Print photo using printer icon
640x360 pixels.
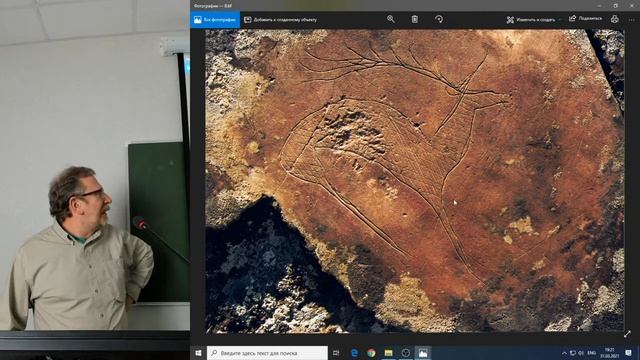[615, 19]
